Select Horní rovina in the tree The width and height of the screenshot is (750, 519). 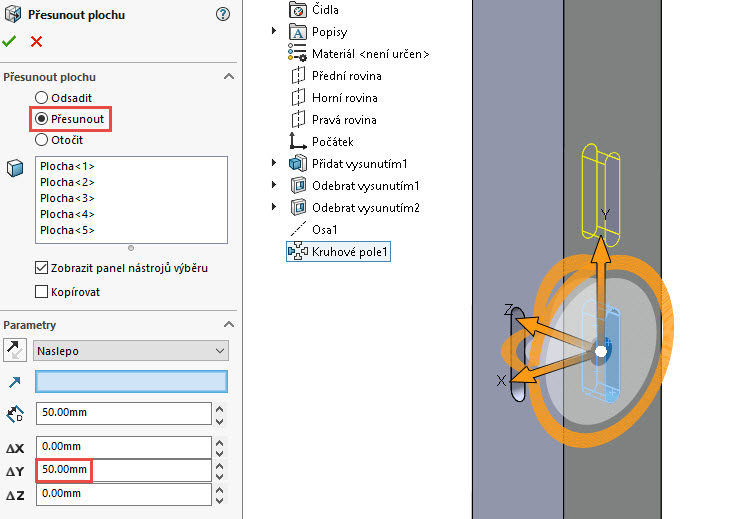(x=344, y=98)
